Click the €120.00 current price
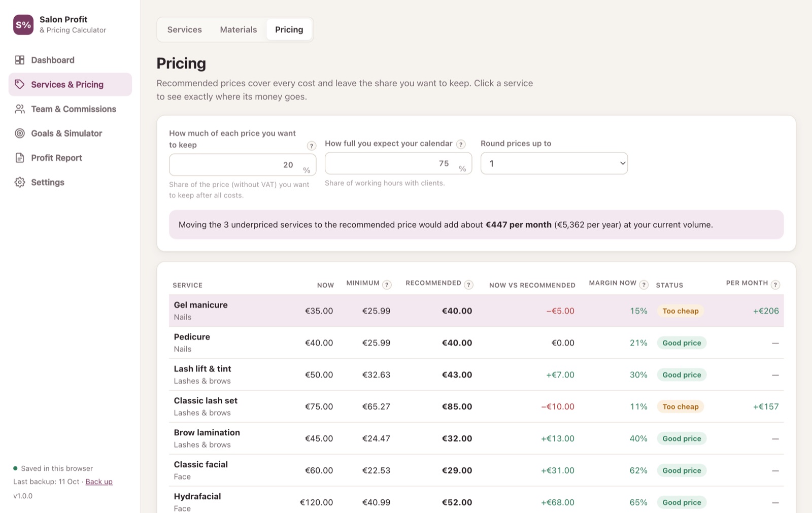This screenshot has height=513, width=812. [x=316, y=502]
